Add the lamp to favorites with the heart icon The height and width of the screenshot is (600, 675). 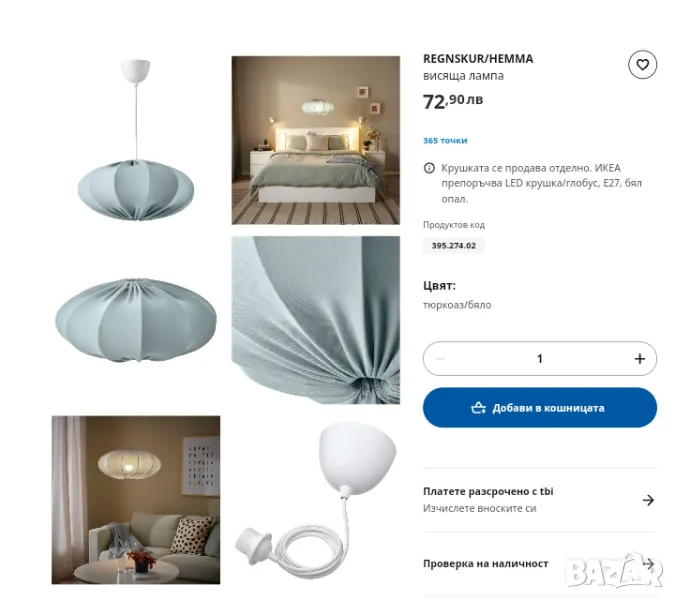click(x=642, y=65)
